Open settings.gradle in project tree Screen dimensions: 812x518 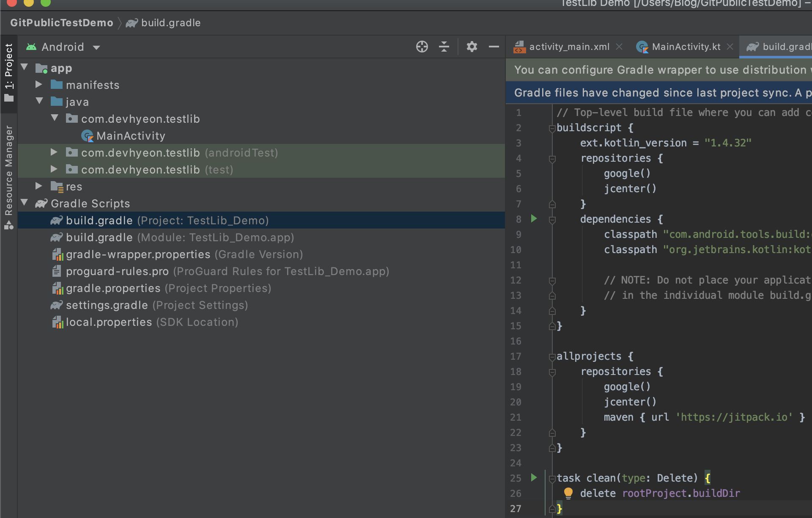107,305
